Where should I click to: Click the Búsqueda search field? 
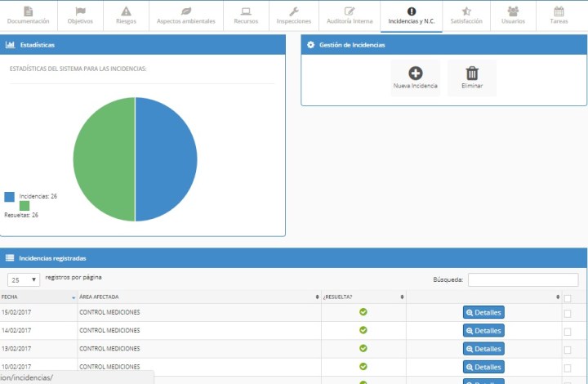[x=523, y=279]
